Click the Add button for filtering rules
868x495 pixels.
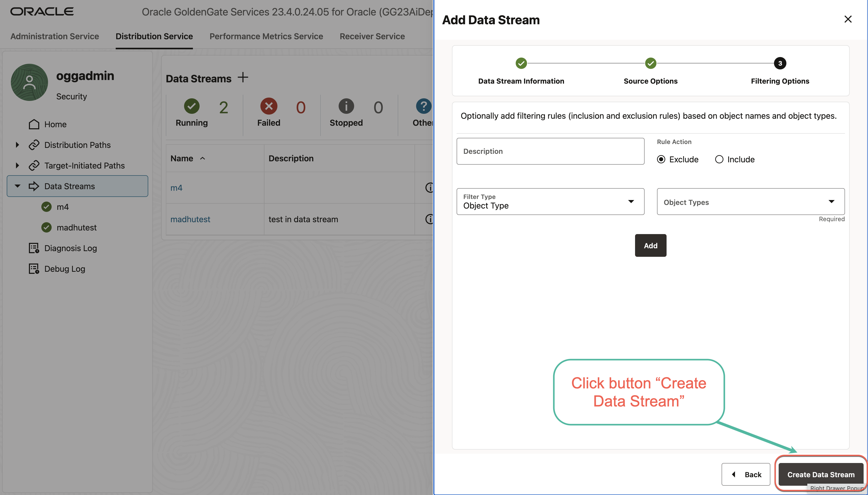[x=650, y=245]
